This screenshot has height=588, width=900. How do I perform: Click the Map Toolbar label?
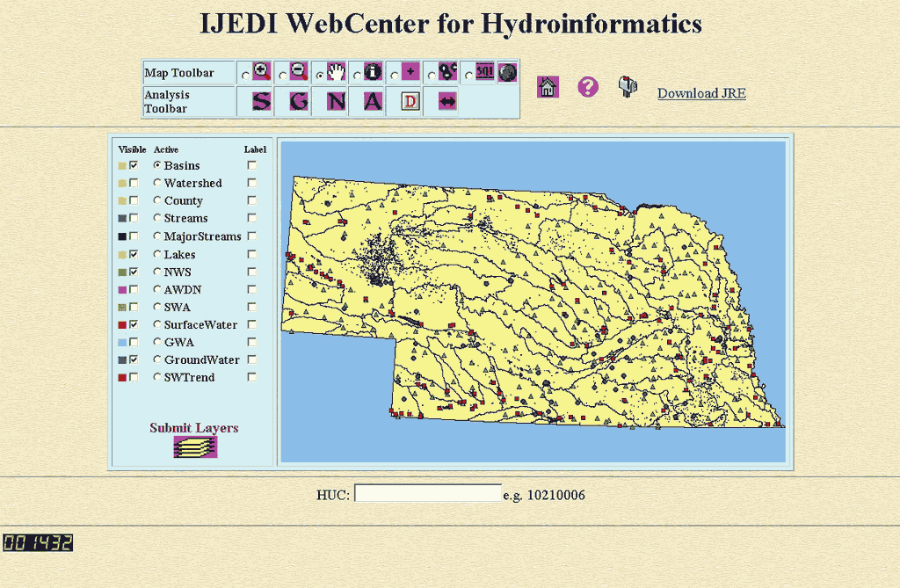(x=179, y=73)
